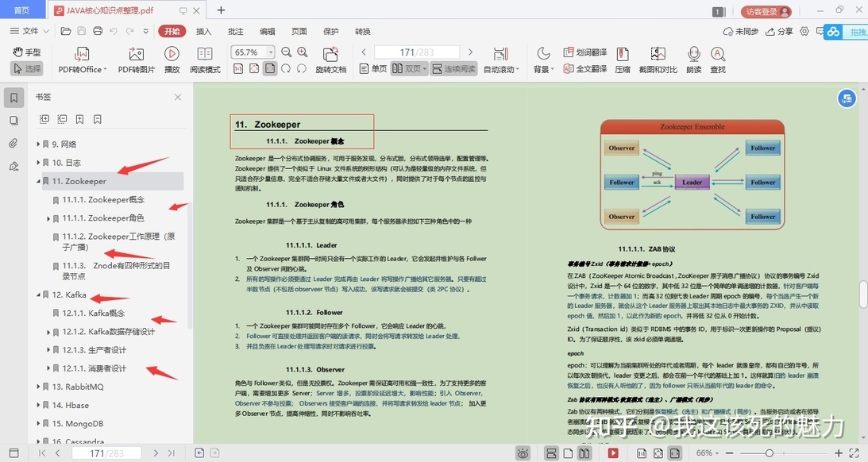Expand all bookmarks icon in panel

click(44, 119)
